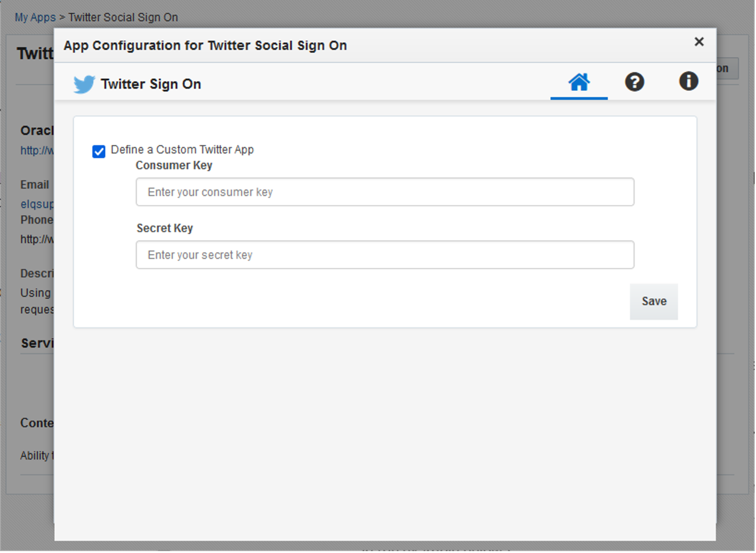Click the Consumer Key label
This screenshot has height=553, width=756.
coord(174,165)
